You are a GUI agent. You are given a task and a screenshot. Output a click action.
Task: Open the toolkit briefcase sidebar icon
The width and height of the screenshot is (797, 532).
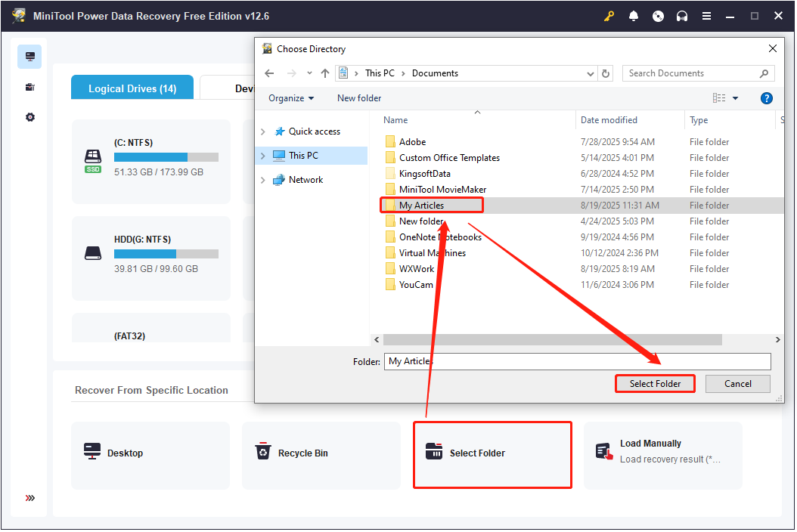[x=29, y=86]
